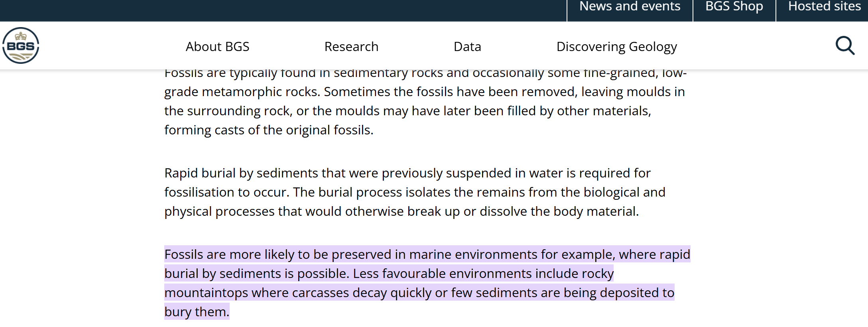Click the highlighted text 'bury them.'

(x=197, y=312)
